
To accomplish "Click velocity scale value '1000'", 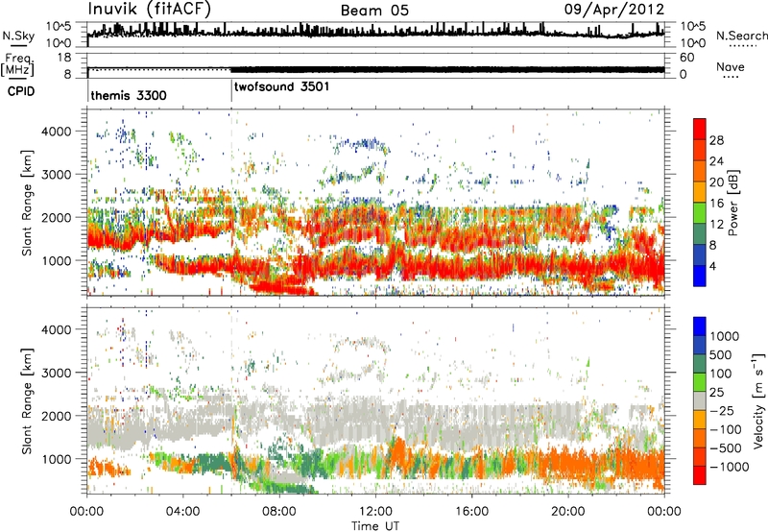I will point(724,336).
